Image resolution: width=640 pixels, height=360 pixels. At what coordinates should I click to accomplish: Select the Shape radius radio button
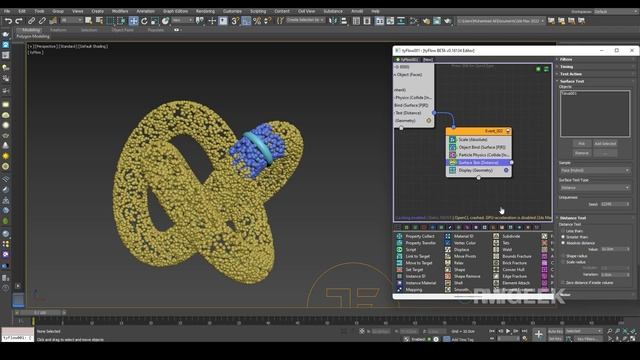(563, 256)
